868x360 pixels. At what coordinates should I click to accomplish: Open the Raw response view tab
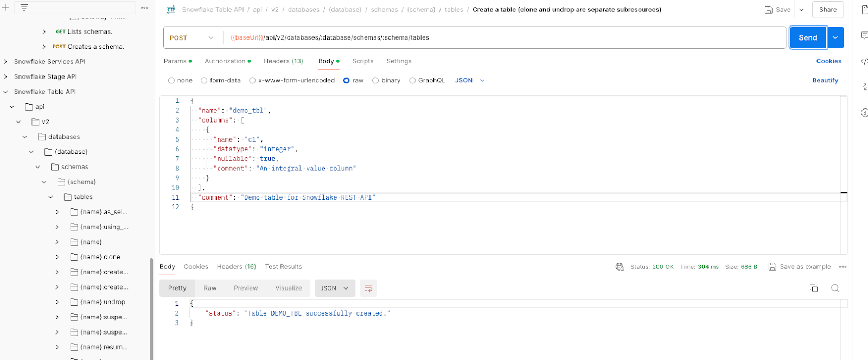[210, 288]
